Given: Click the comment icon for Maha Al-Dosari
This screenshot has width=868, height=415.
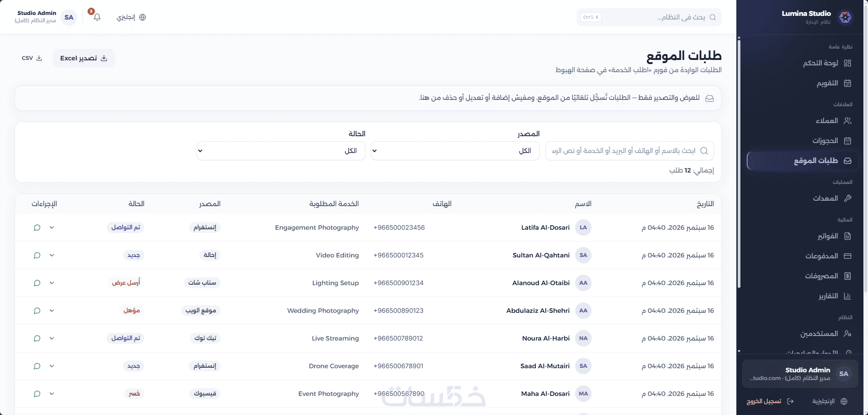Looking at the screenshot, I should [x=37, y=394].
